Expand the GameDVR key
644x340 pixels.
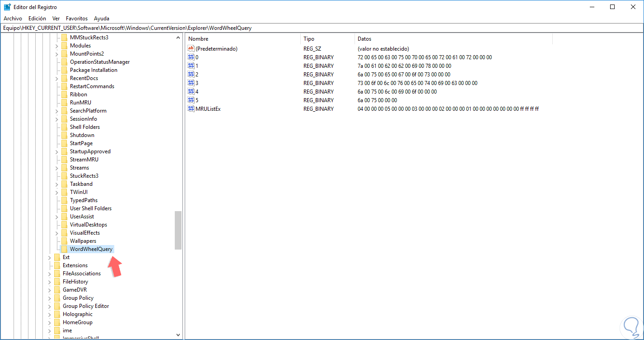pos(50,290)
